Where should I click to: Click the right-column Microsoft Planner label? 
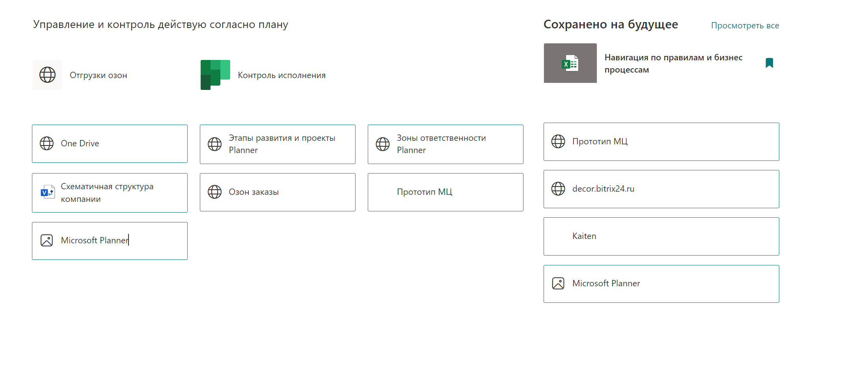pyautogui.click(x=606, y=284)
